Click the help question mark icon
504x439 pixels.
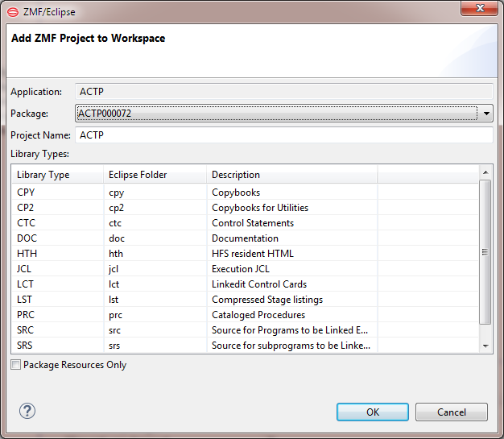point(27,411)
